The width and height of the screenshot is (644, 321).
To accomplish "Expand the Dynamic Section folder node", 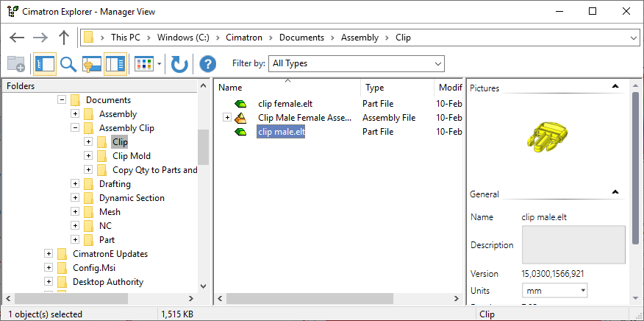I will (75, 198).
